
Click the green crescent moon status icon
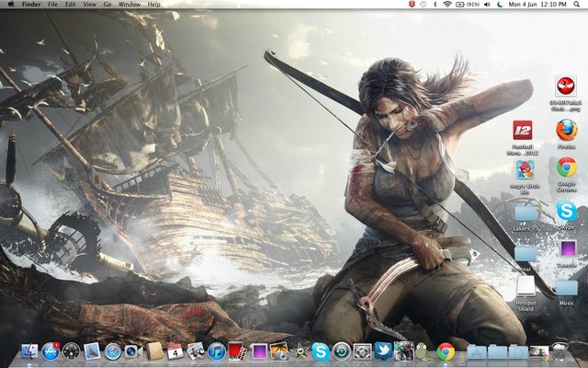pyautogui.click(x=500, y=4)
